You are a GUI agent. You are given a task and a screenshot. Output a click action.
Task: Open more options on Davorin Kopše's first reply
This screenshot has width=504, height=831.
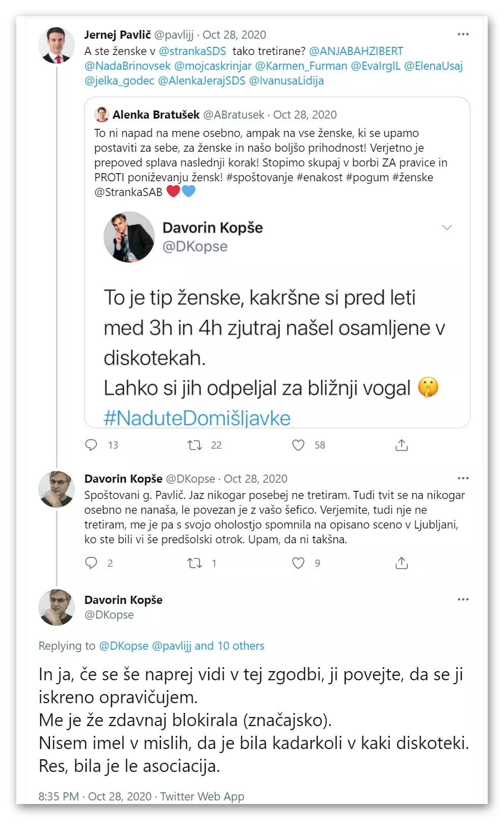click(x=463, y=478)
